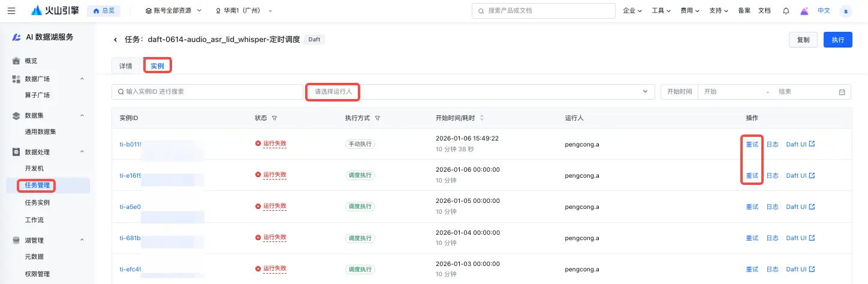Open the 支持 menu
This screenshot has width=868, height=284.
(x=719, y=11)
